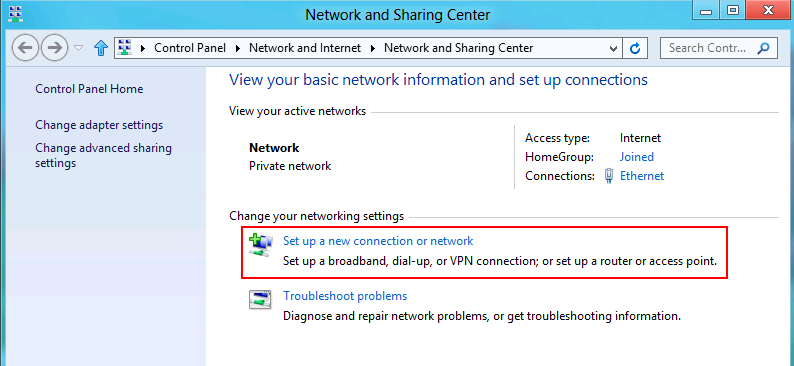This screenshot has height=366, width=794.
Task: Click the HomeGroup Joined link
Action: pos(637,157)
